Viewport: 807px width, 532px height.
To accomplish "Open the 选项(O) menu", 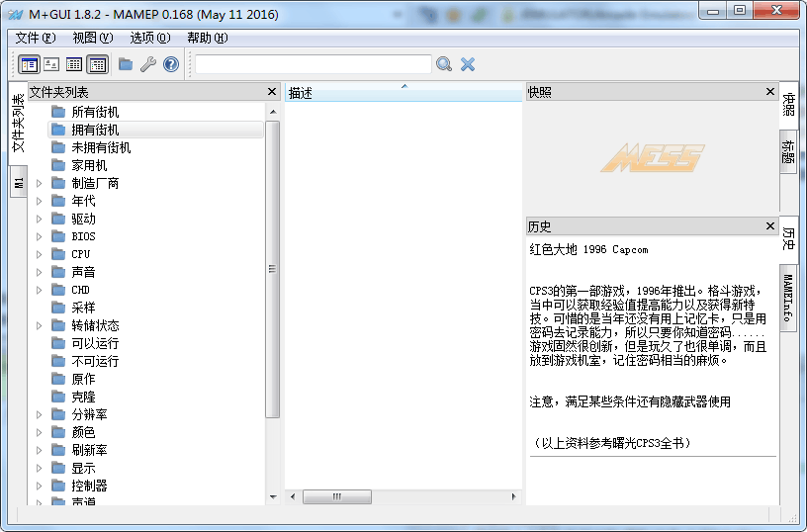I will click(149, 38).
